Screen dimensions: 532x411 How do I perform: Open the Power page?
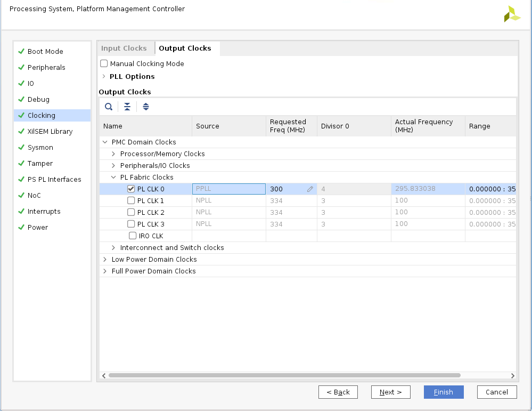tap(37, 227)
